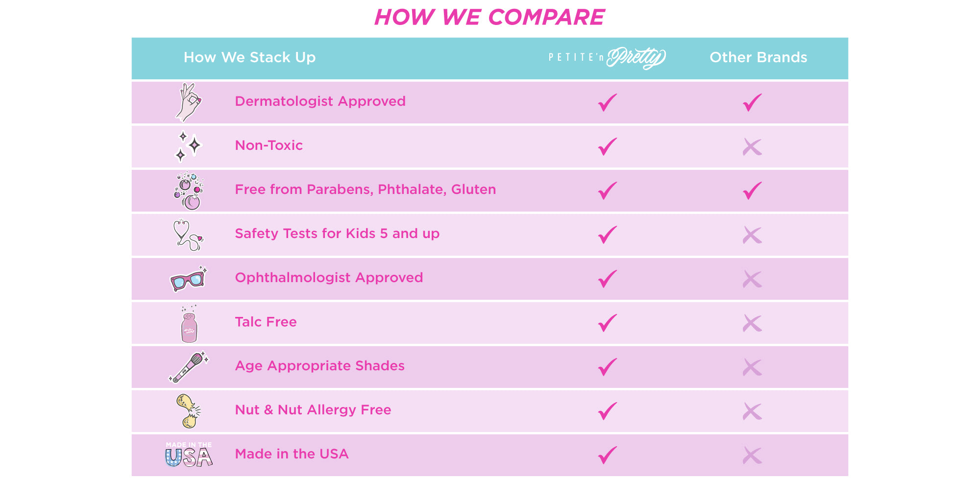Click Petite 'n Pretty checkmark for Non-Toxic
The width and height of the screenshot is (980, 480).
tap(608, 146)
